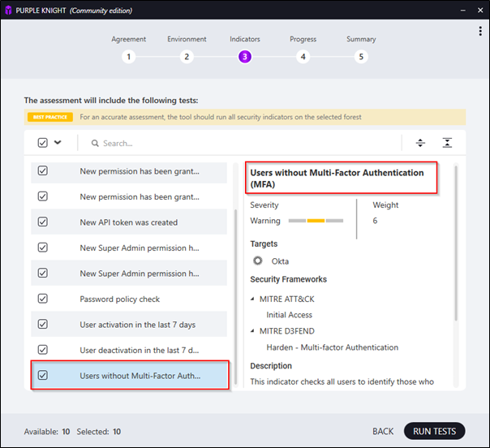The height and width of the screenshot is (448, 490).
Task: Select the Indicators step 3
Action: (245, 57)
